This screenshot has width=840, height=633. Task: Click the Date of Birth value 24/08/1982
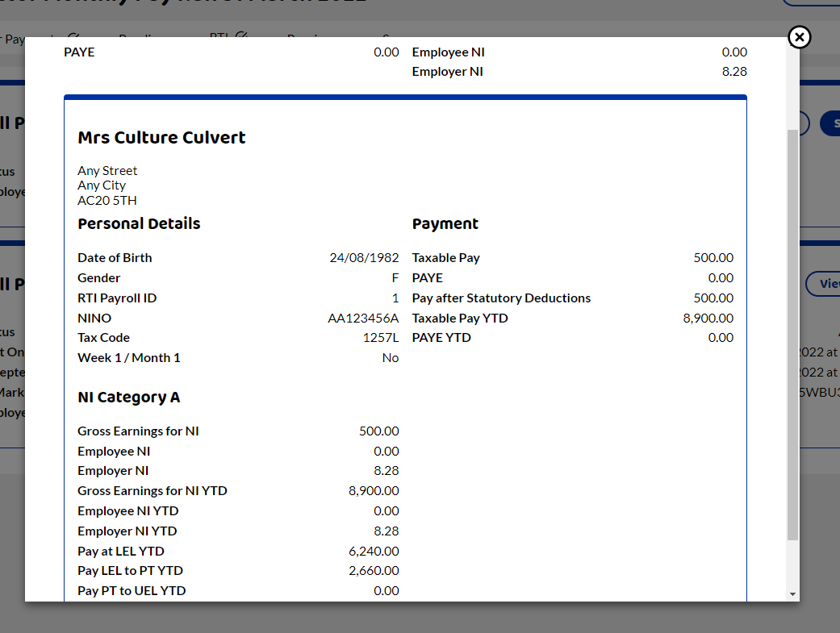pyautogui.click(x=364, y=257)
